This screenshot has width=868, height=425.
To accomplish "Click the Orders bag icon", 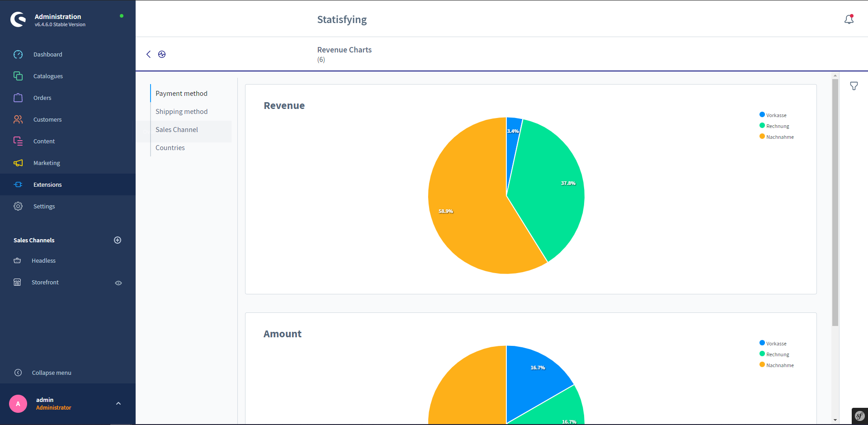I will (18, 98).
